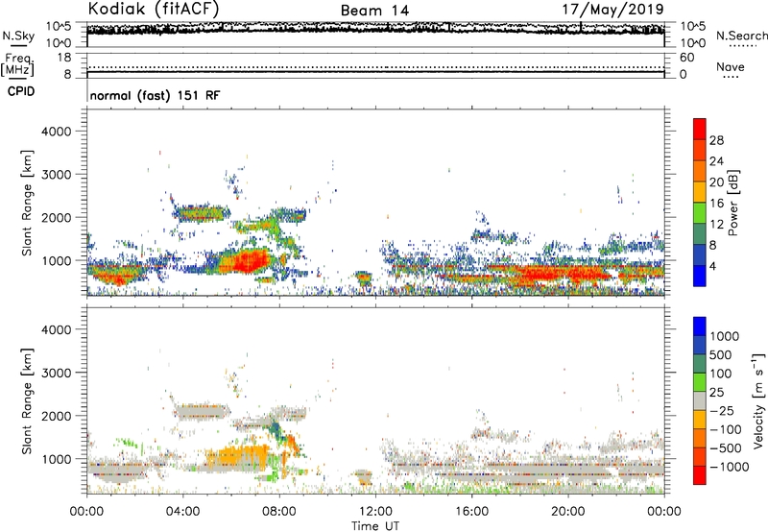Click the "60" Nave axis tick label
This screenshot has height=532, width=768.
click(x=687, y=58)
